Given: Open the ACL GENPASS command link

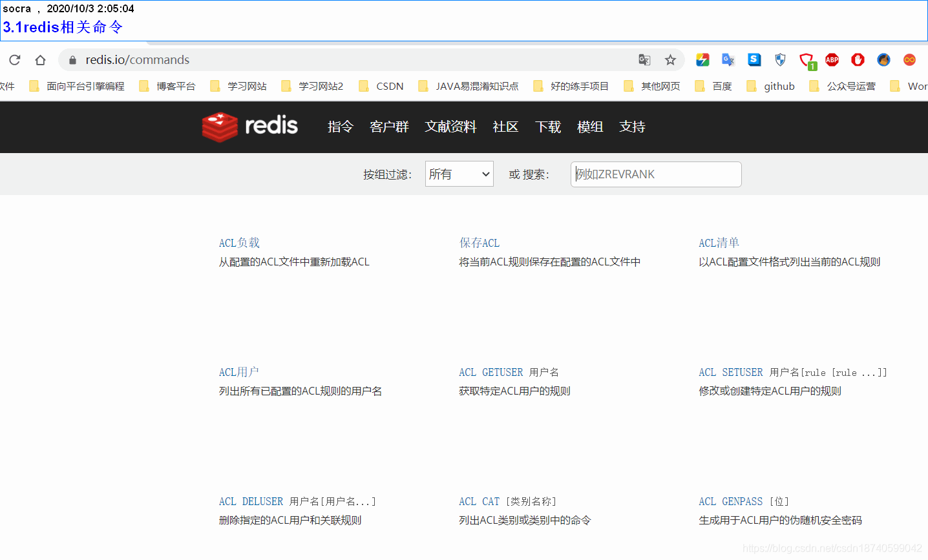Looking at the screenshot, I should click(x=731, y=501).
